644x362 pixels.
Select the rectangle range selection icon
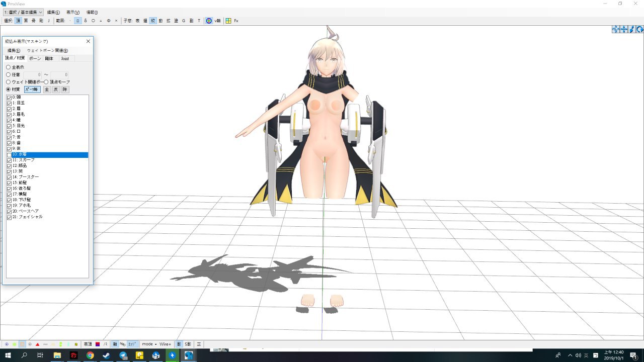pos(78,21)
